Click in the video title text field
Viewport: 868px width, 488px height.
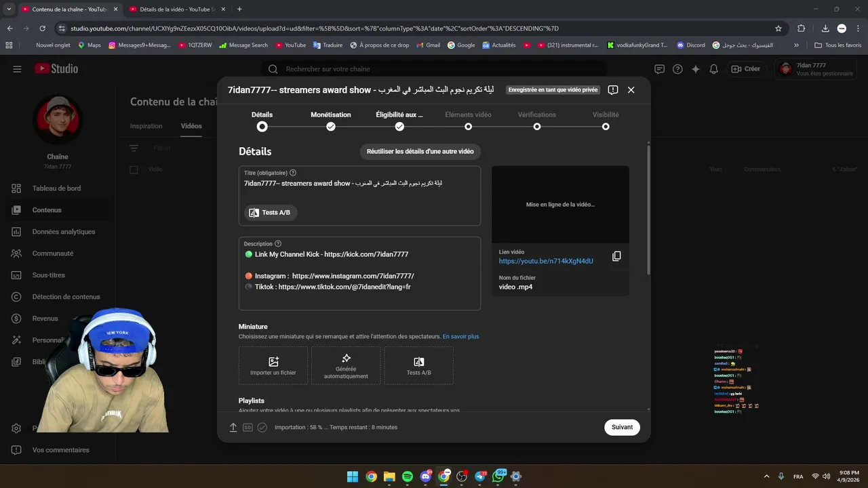pyautogui.click(x=359, y=184)
